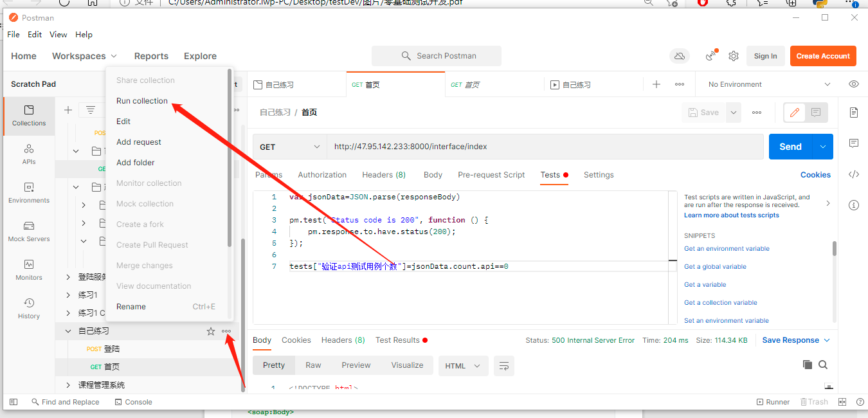
Task: Open the HTML format dropdown
Action: (x=463, y=365)
